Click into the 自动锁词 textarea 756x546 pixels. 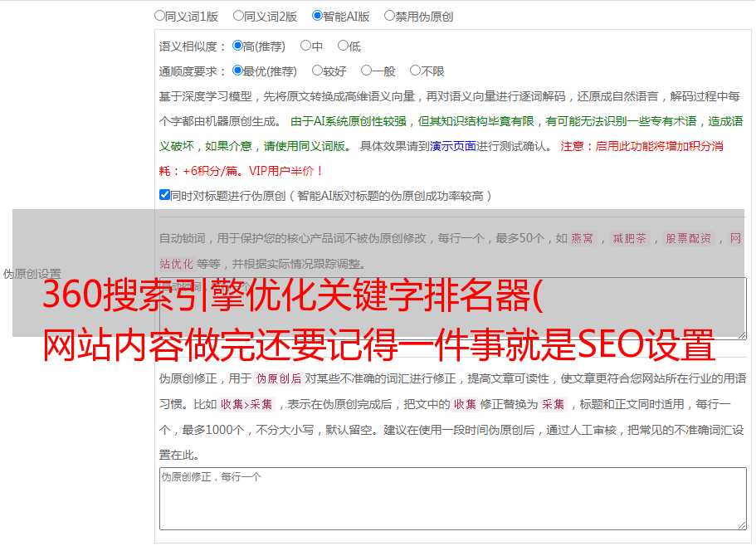(453, 309)
